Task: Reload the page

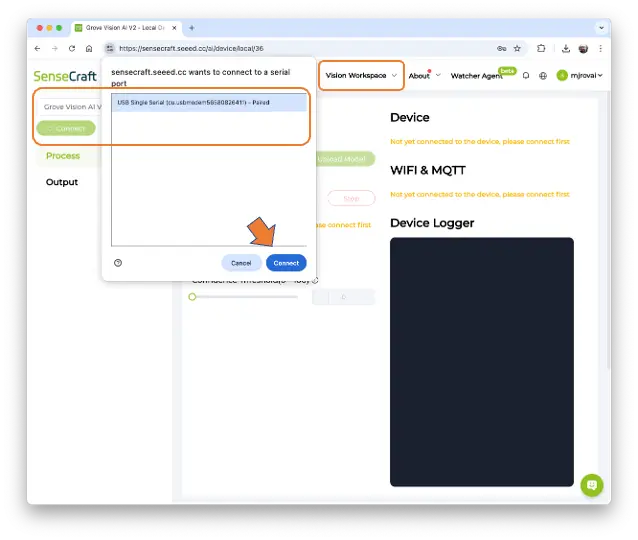Action: pos(71,48)
